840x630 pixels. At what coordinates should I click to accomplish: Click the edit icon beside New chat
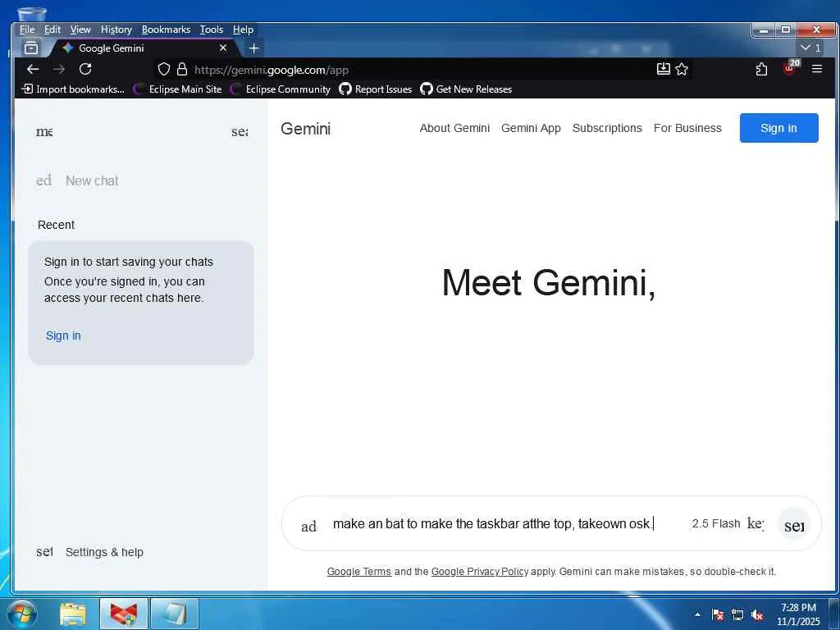(44, 180)
